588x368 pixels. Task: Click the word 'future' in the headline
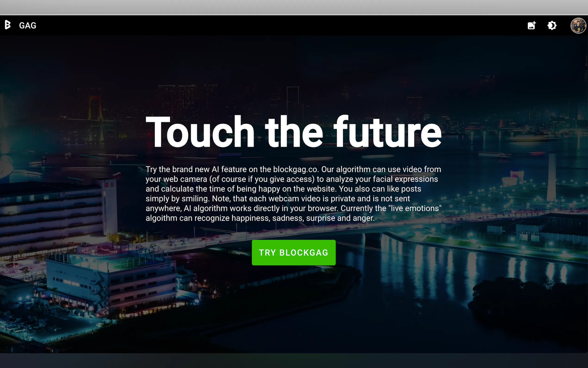pyautogui.click(x=388, y=132)
